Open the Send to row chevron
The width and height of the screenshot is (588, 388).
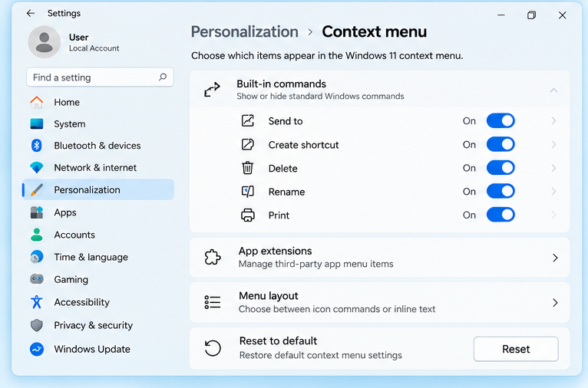tap(554, 121)
